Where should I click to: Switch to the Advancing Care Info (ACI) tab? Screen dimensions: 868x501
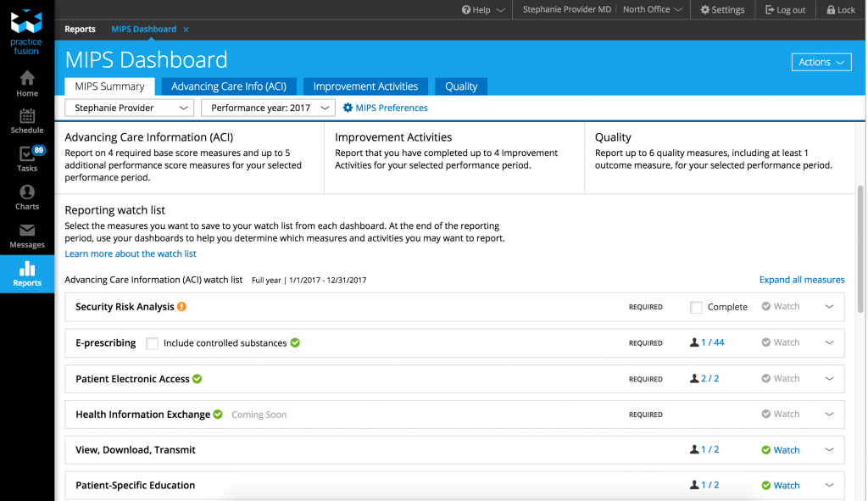coord(229,86)
